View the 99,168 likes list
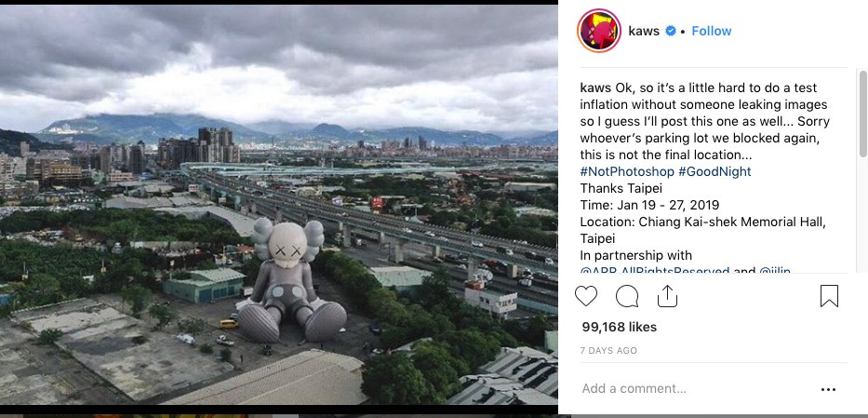The image size is (868, 418). point(619,327)
